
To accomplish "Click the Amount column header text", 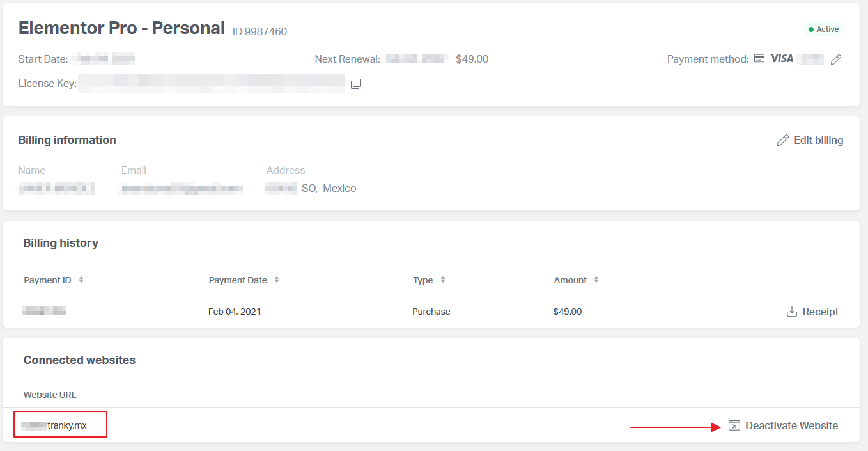I will point(570,280).
